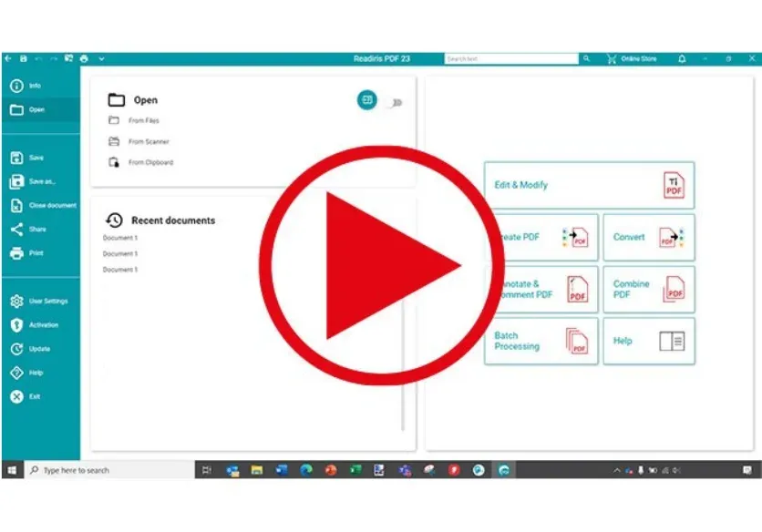
Task: Open the first Document 1 recent entry
Action: click(120, 238)
